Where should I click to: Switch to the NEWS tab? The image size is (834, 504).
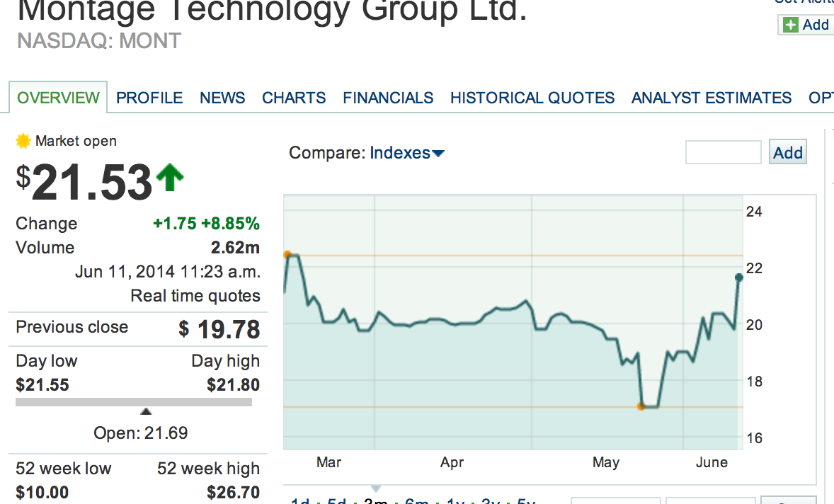click(x=222, y=98)
